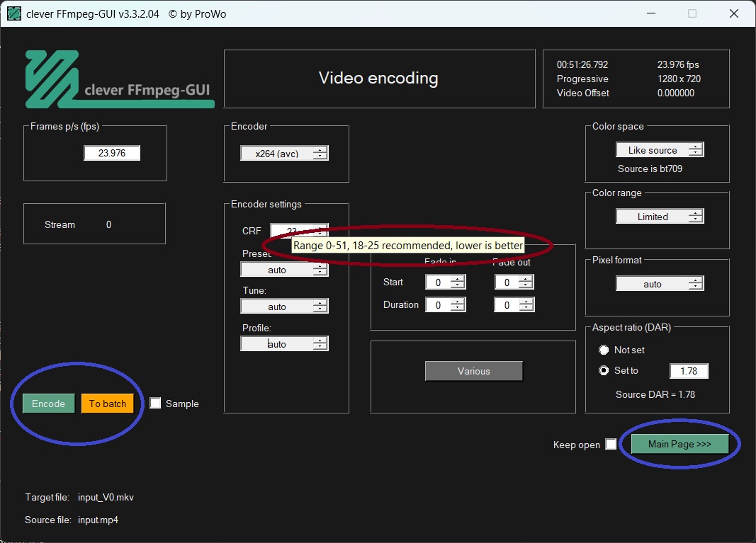Click the Encode button
The width and height of the screenshot is (756, 543).
click(x=49, y=404)
